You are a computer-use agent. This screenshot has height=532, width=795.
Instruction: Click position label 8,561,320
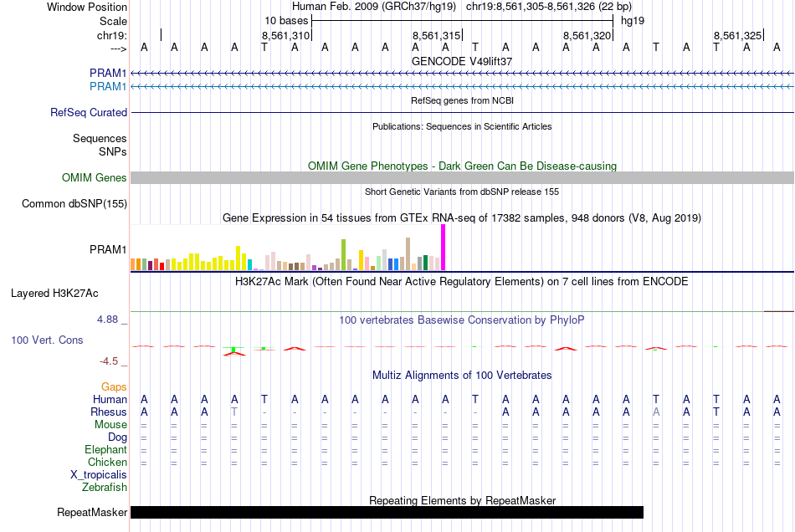point(587,35)
